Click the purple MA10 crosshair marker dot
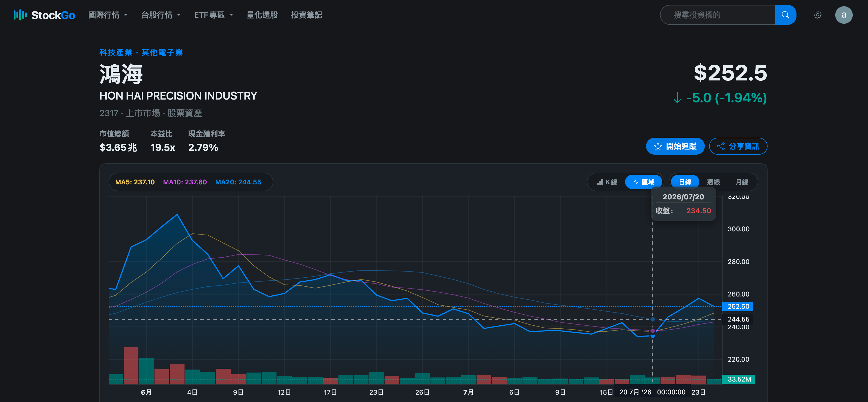The width and height of the screenshot is (868, 402). 652,331
